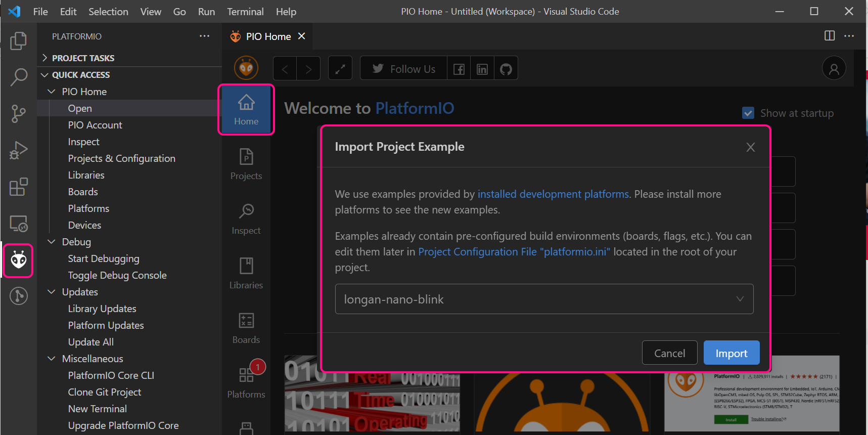Open Boards in the PIO sidebar
Viewport: 868px width, 435px height.
pos(246,328)
